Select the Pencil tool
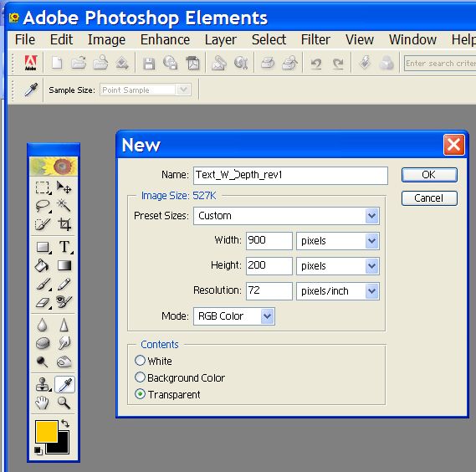This screenshot has height=472, width=476. pyautogui.click(x=64, y=285)
